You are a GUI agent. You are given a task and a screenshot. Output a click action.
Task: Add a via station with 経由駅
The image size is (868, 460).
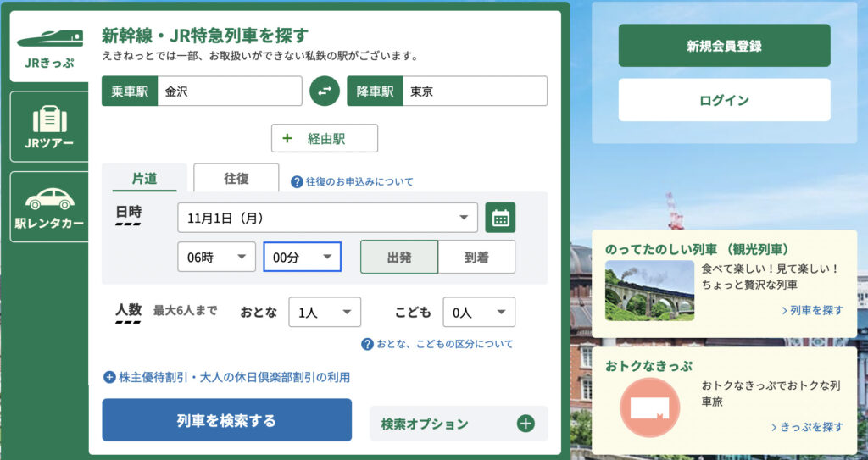[325, 138]
